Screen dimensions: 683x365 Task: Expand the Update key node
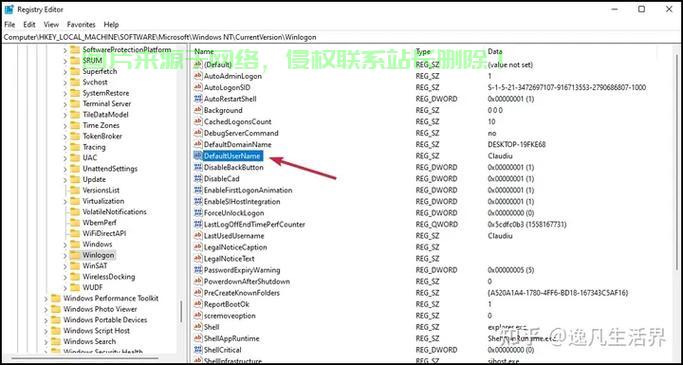tap(65, 179)
